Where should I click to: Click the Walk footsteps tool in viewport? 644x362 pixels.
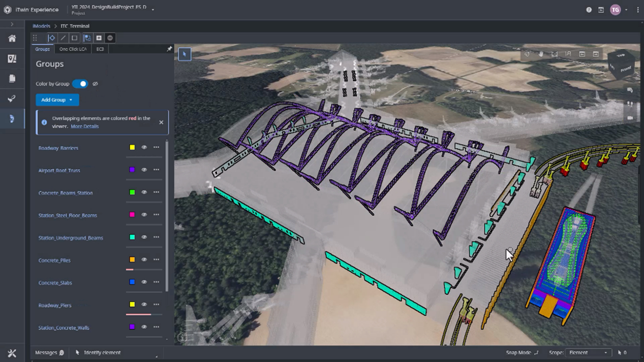[630, 104]
